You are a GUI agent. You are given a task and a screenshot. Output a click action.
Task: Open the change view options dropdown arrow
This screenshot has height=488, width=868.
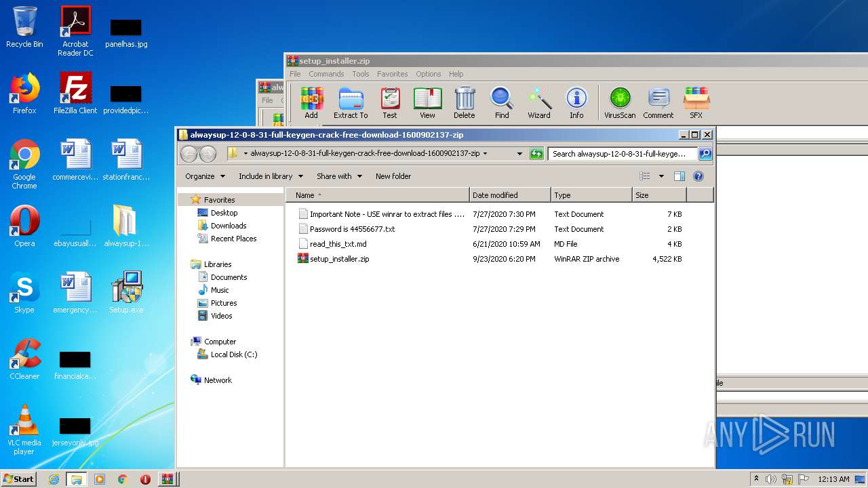tap(661, 176)
